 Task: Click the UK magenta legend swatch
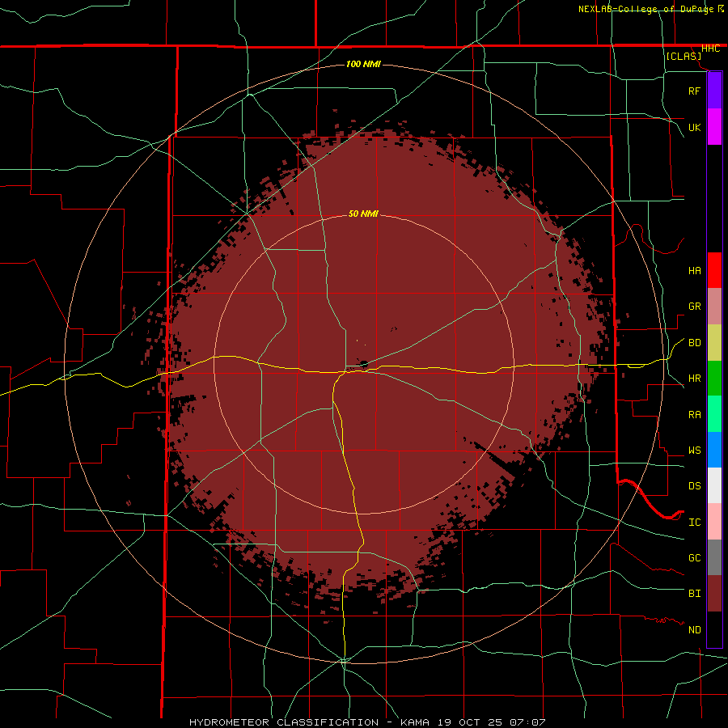[x=714, y=127]
